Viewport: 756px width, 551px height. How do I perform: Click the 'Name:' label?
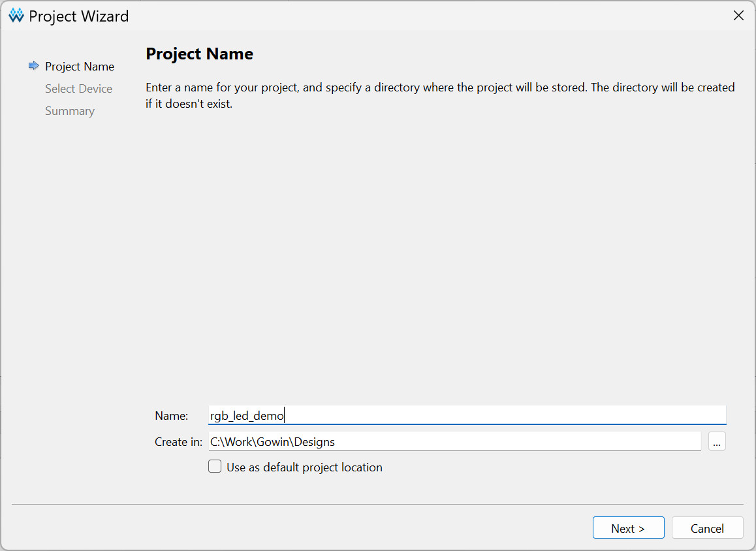coord(172,416)
